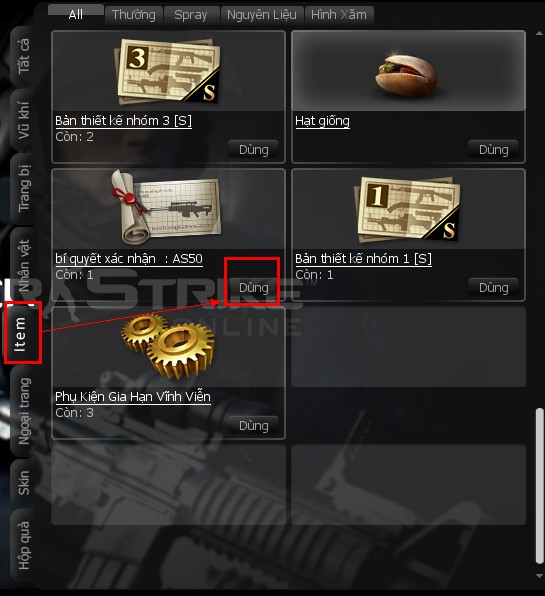
Task: Click the Bản thiết kế nhóm 1 [S] icon
Action: [407, 209]
